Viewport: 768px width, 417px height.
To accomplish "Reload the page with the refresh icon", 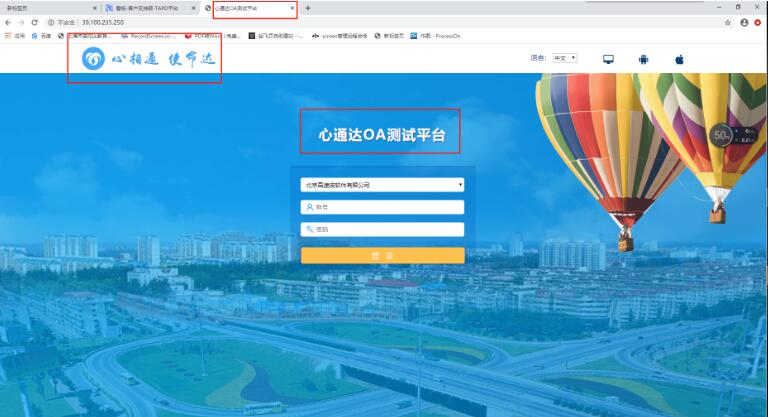I will pos(34,23).
